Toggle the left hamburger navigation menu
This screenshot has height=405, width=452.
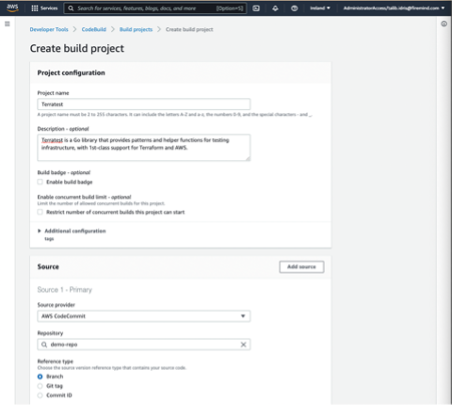pos(7,24)
